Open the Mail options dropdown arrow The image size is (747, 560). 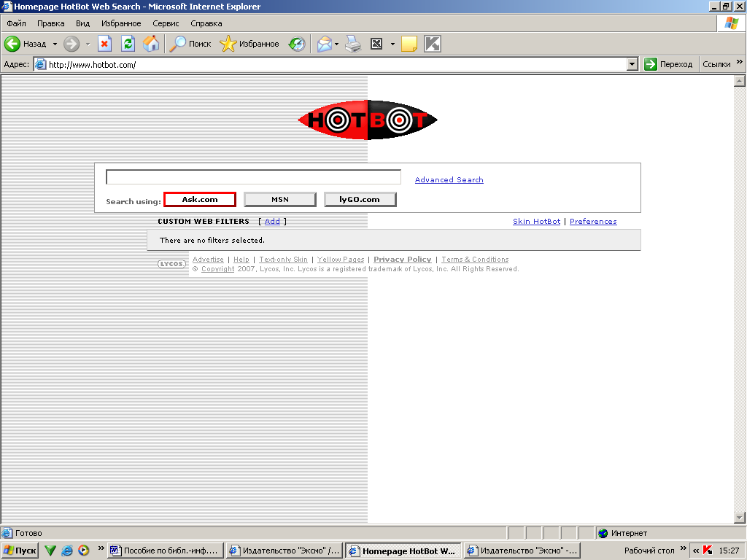tap(336, 44)
